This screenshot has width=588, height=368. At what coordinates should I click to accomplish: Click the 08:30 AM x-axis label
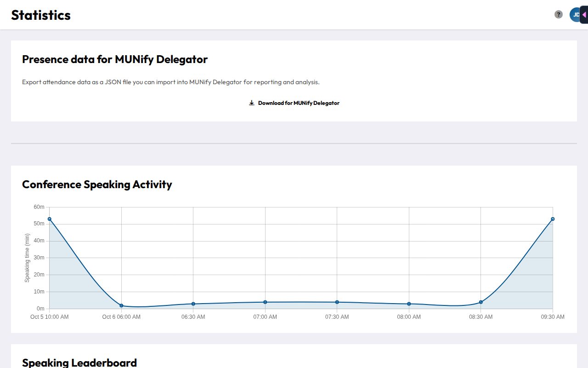[481, 317]
